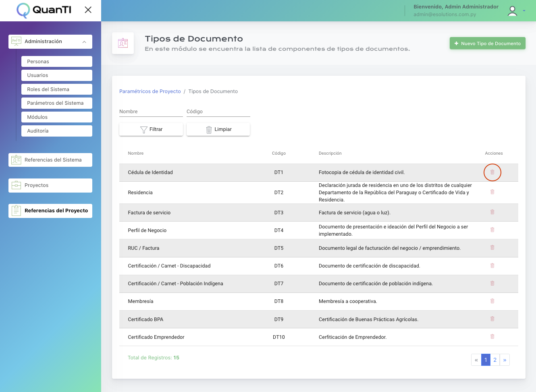Click the DT10 code cell
Screen dimensions: 536x392
[279, 337]
